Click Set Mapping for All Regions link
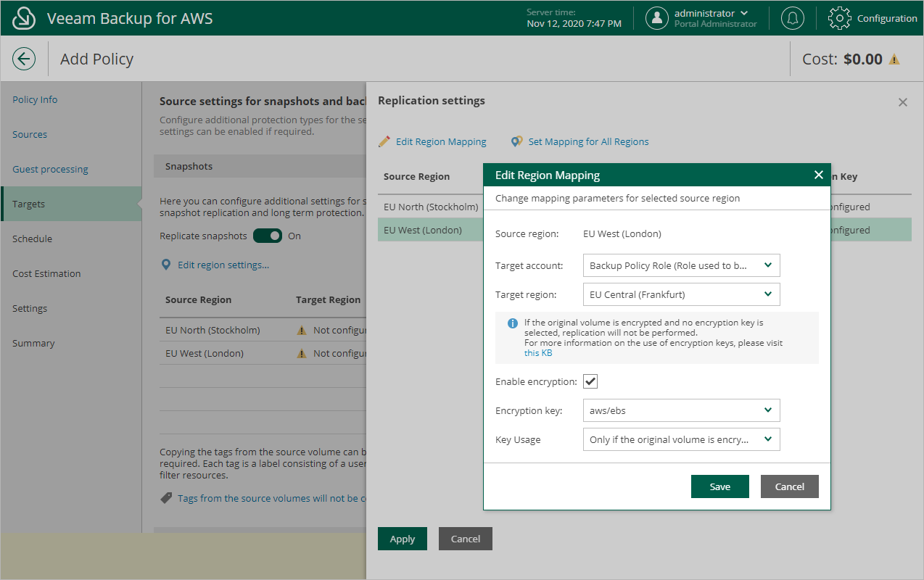Viewport: 924px width, 580px height. (588, 141)
